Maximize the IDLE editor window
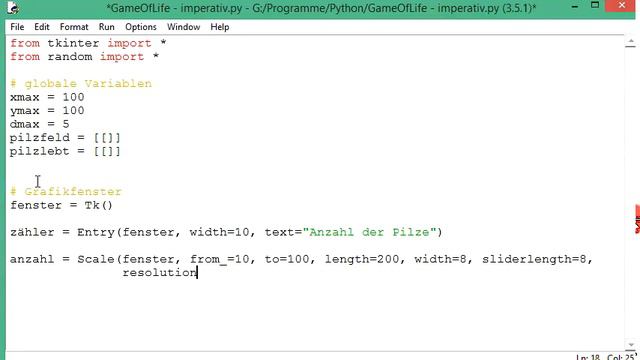Image resolution: width=640 pixels, height=360 pixels. pyautogui.click(x=595, y=6)
